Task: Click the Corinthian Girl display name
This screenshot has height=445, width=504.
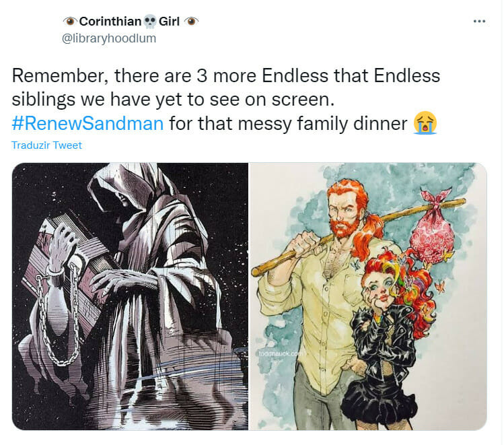Action: click(131, 22)
